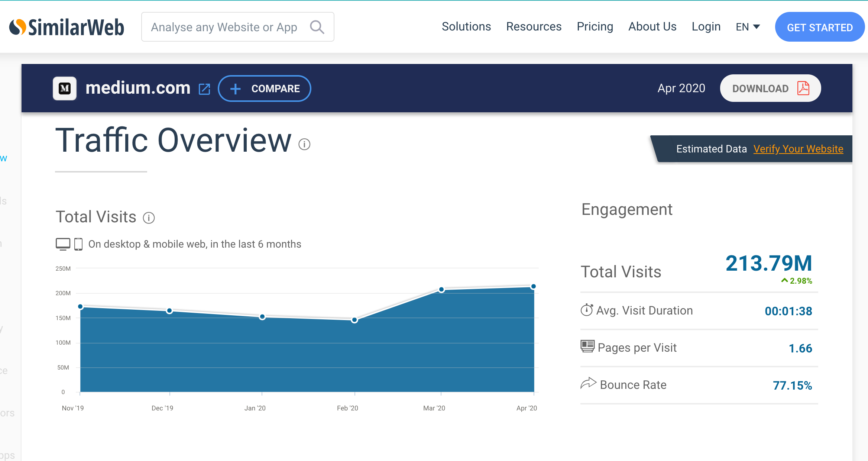
Task: Click the Bounce Rate arrow icon
Action: pyautogui.click(x=588, y=383)
